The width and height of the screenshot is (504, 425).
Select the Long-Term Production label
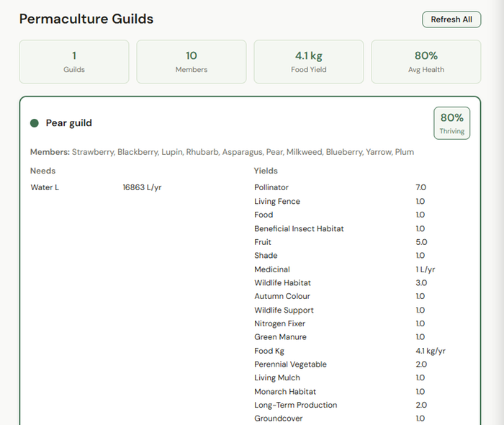296,406
